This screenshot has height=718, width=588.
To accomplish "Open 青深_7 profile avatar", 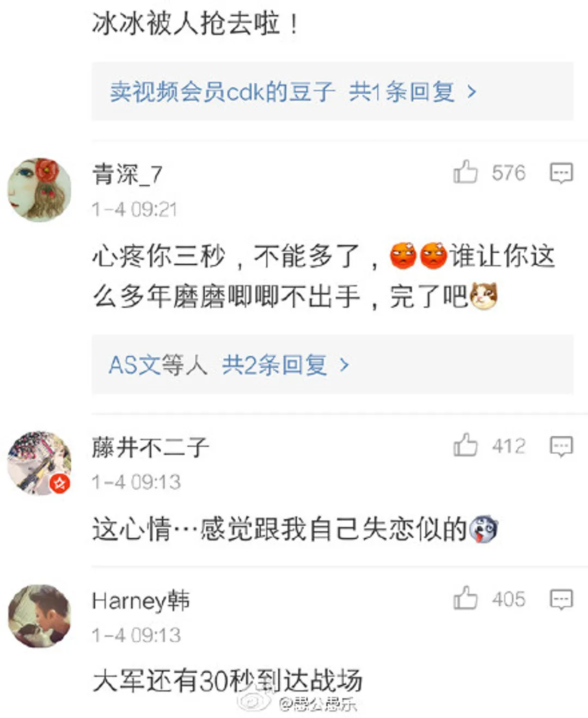I will [x=39, y=190].
